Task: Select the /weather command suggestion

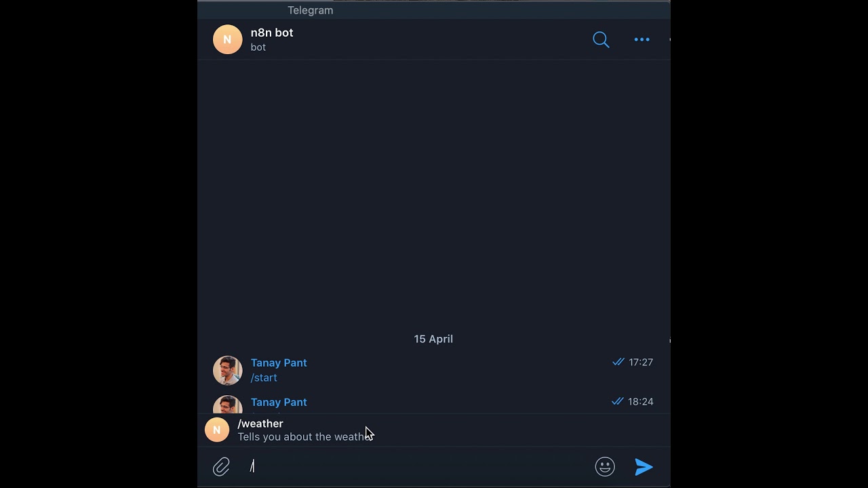Action: 260,424
